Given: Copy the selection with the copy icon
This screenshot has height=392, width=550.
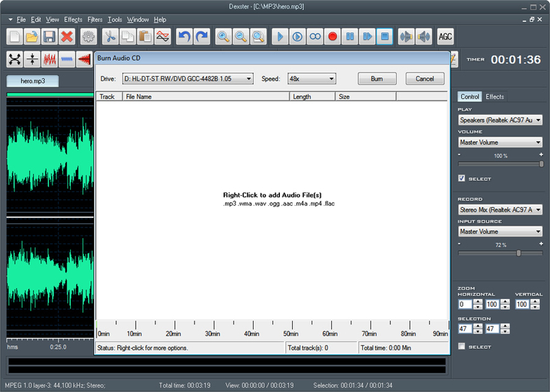Looking at the screenshot, I should pyautogui.click(x=128, y=36).
